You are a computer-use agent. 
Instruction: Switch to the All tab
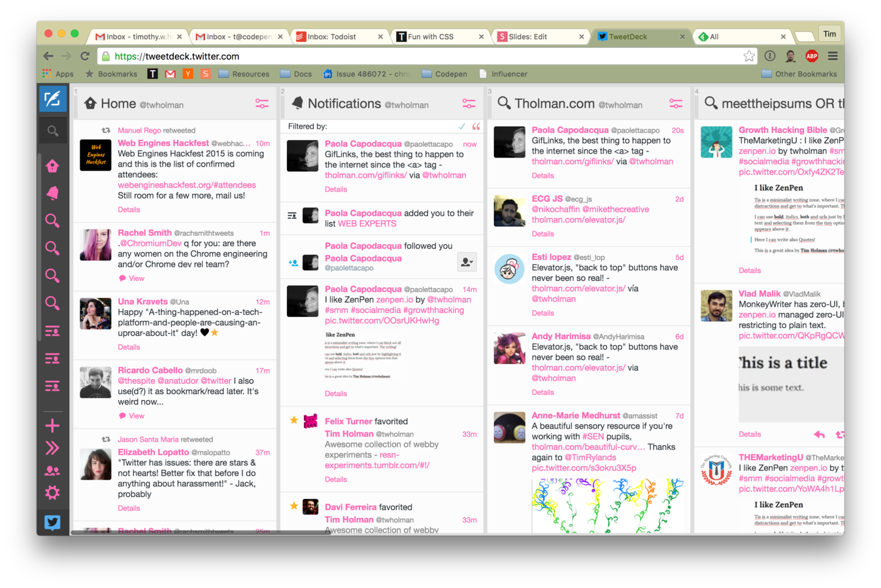point(740,37)
